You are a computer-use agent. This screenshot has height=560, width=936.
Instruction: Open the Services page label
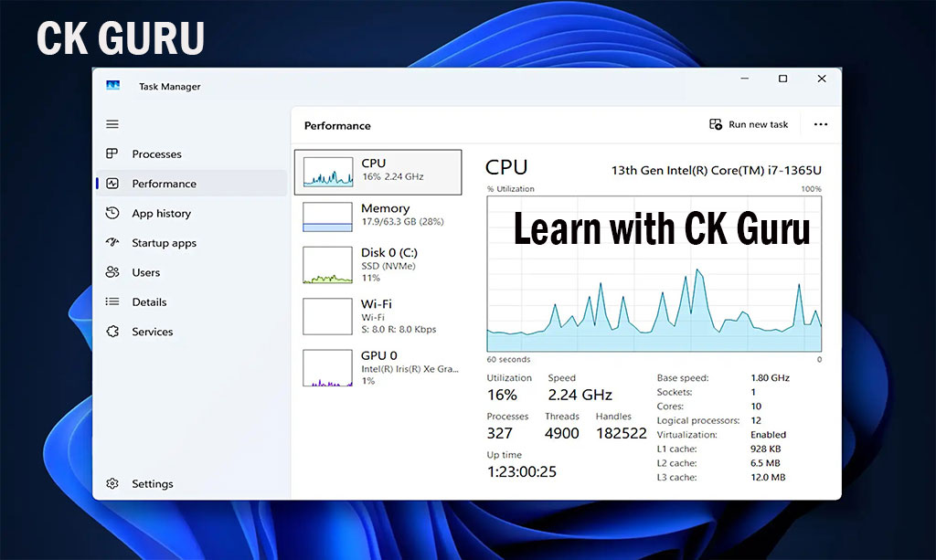coord(153,332)
